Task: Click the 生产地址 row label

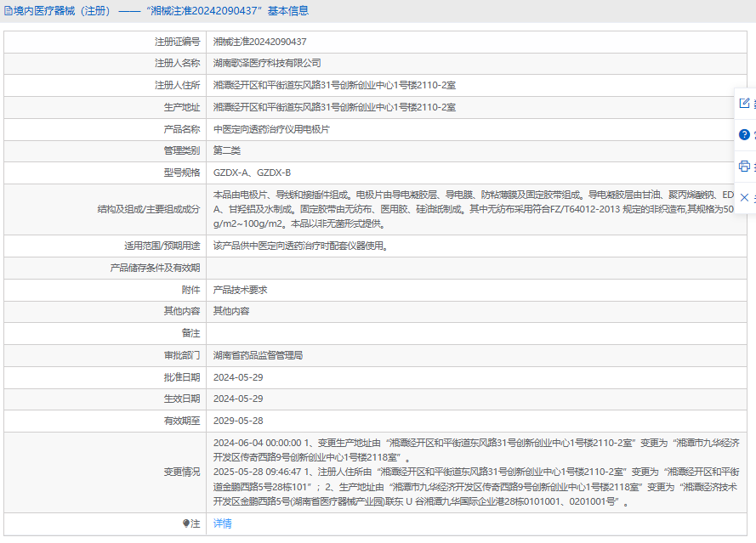Action: coord(182,107)
